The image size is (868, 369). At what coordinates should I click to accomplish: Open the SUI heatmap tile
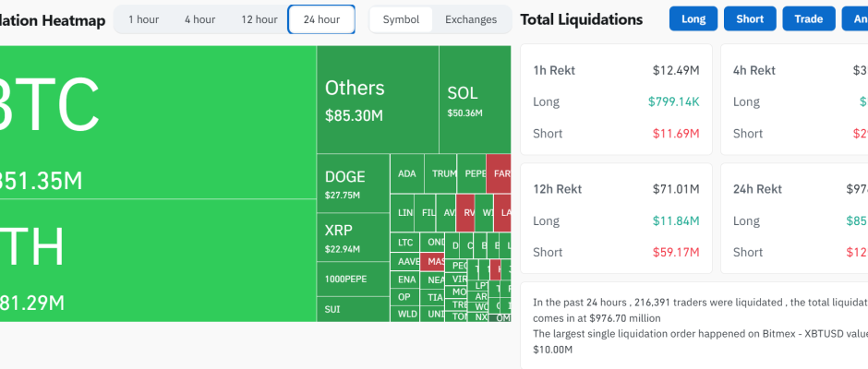coord(353,308)
